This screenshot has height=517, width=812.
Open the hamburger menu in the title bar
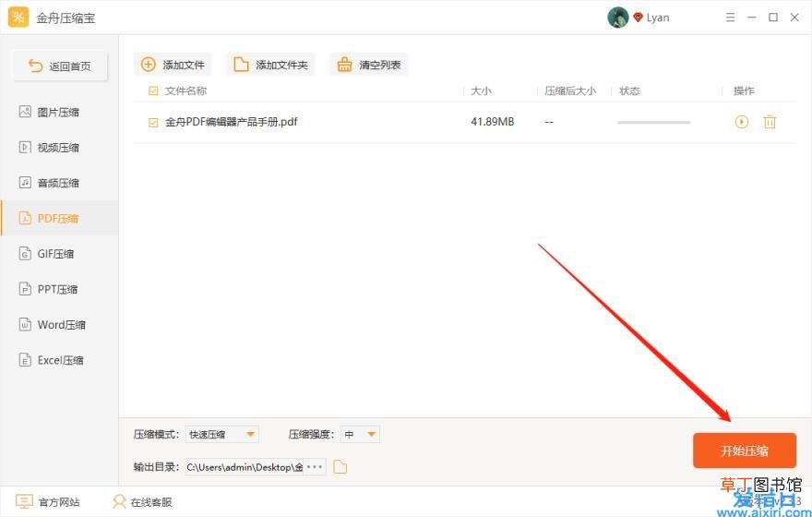[x=730, y=18]
